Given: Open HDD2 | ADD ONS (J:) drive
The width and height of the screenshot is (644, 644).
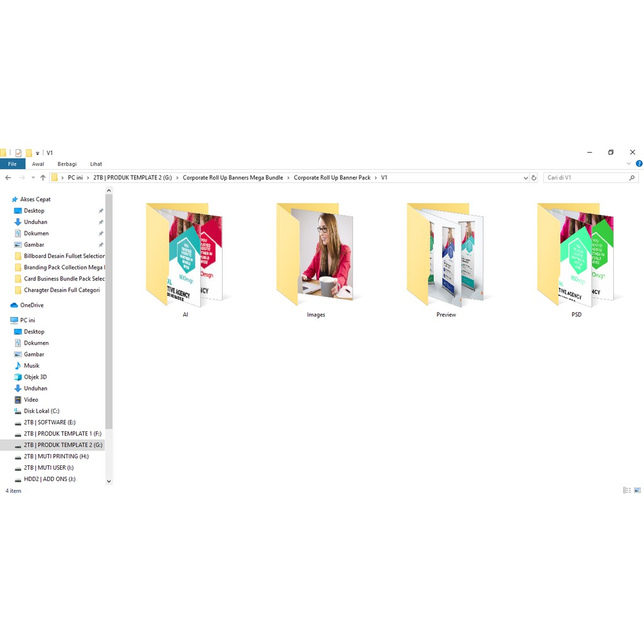Looking at the screenshot, I should pos(50,479).
